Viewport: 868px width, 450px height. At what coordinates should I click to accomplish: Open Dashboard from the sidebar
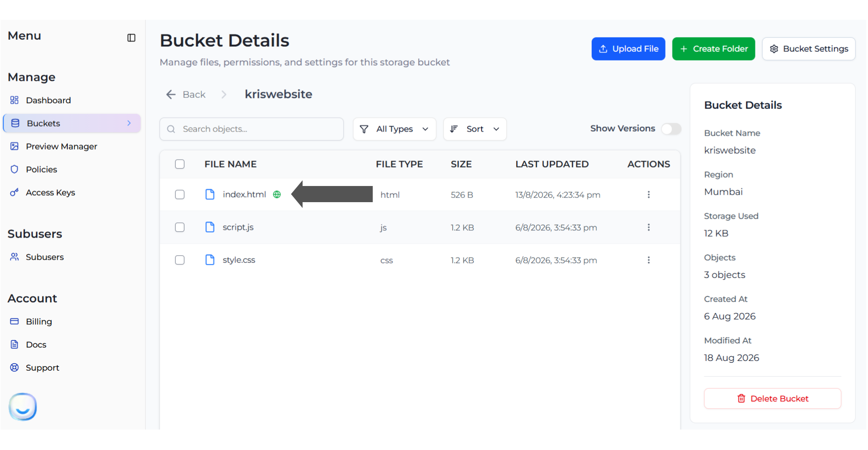pos(48,100)
